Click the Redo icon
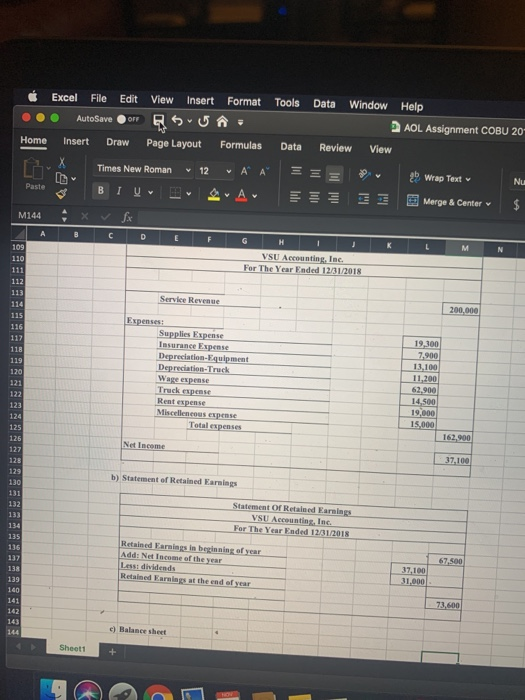 click(x=204, y=121)
